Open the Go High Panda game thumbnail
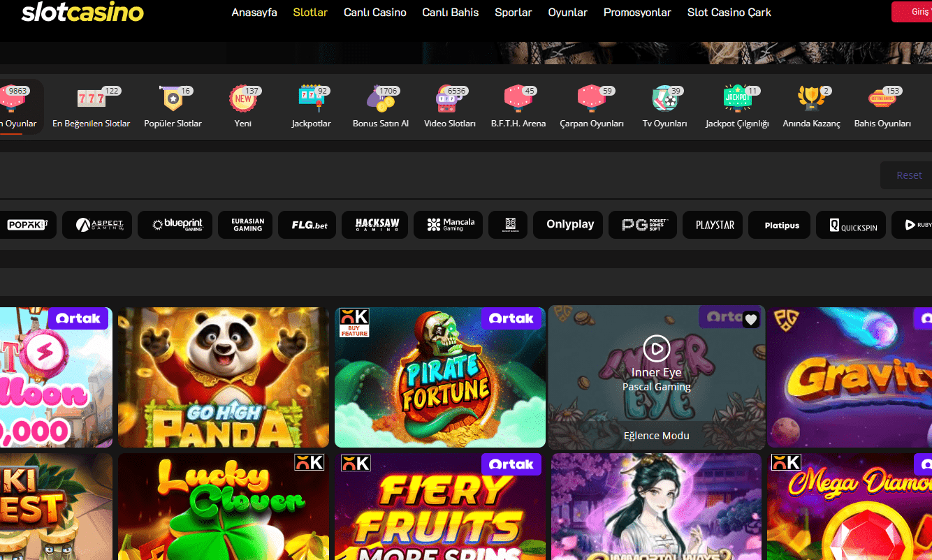Viewport: 932px width, 560px height. 223,377
